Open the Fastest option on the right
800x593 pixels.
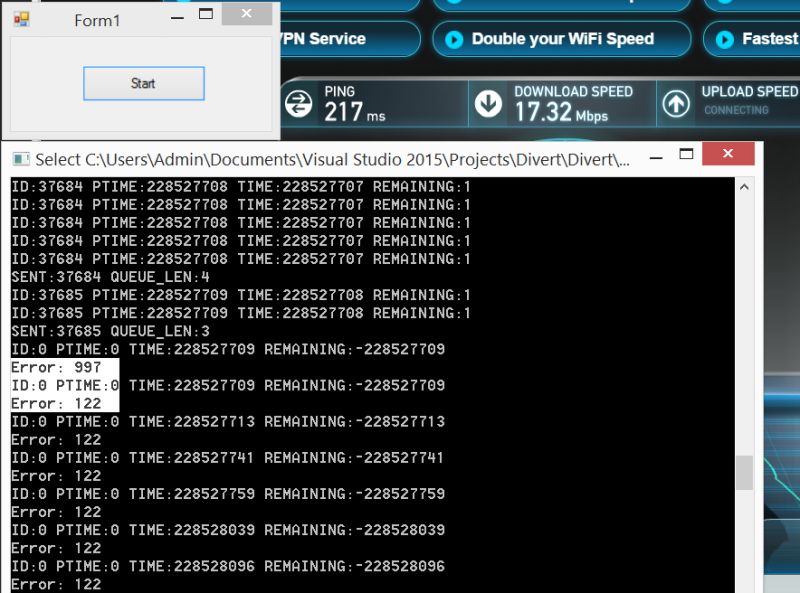762,40
